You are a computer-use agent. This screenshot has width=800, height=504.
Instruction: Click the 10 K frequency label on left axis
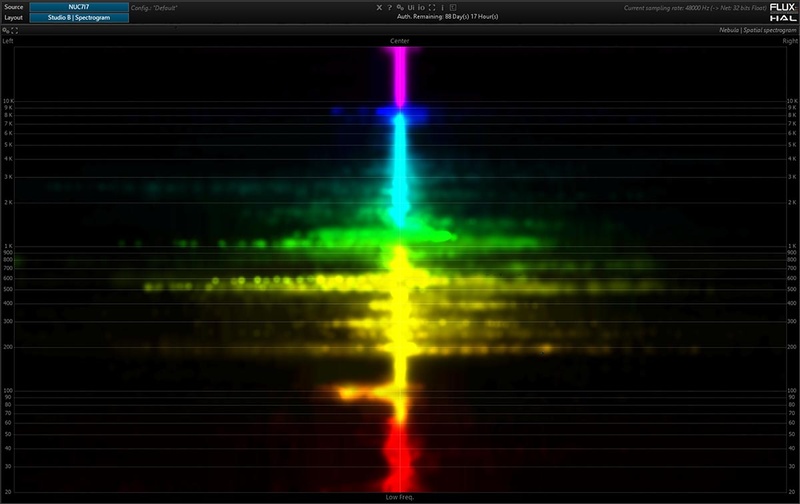[8, 101]
